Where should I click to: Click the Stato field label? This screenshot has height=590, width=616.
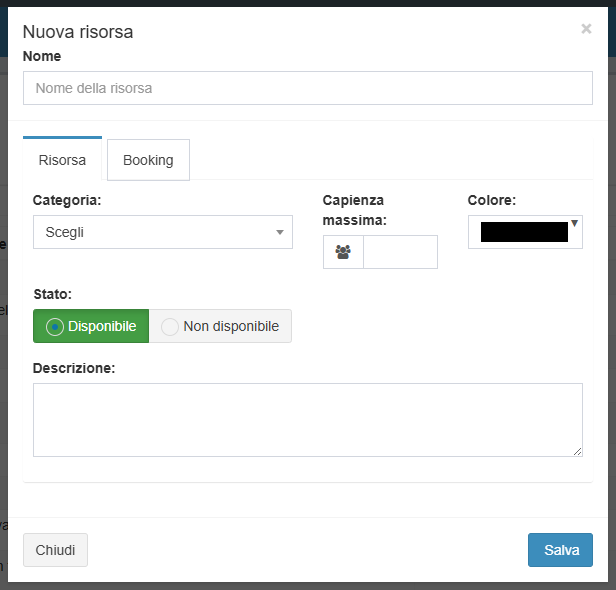pos(52,294)
